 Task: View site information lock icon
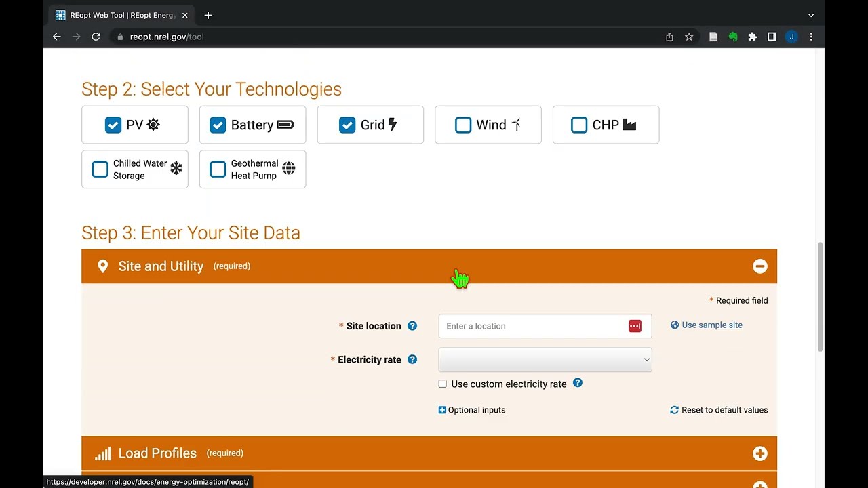pyautogui.click(x=120, y=37)
